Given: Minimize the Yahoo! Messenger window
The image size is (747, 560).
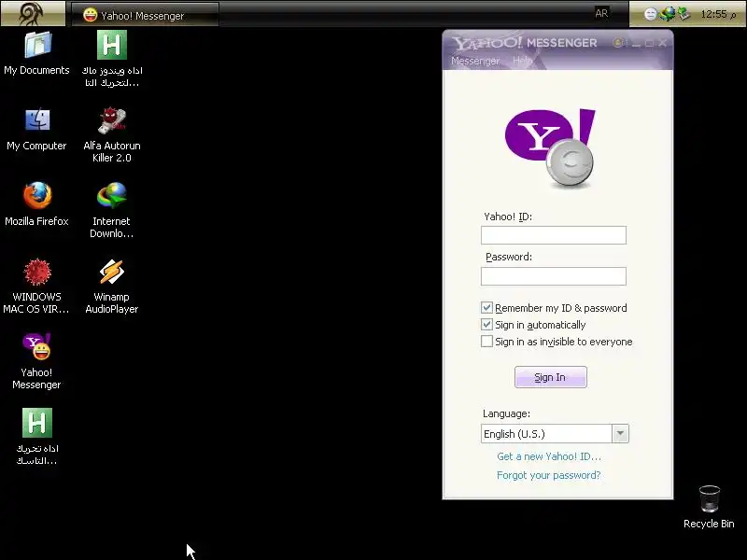Looking at the screenshot, I should 636,43.
